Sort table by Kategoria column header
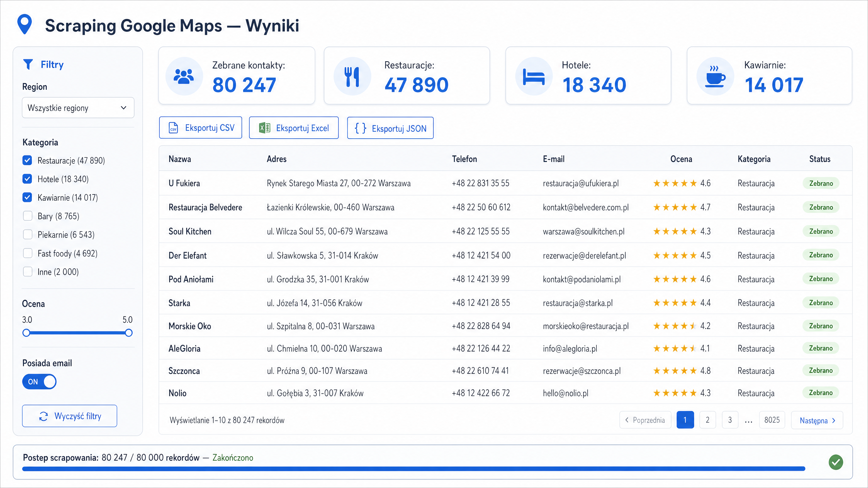 (x=754, y=159)
